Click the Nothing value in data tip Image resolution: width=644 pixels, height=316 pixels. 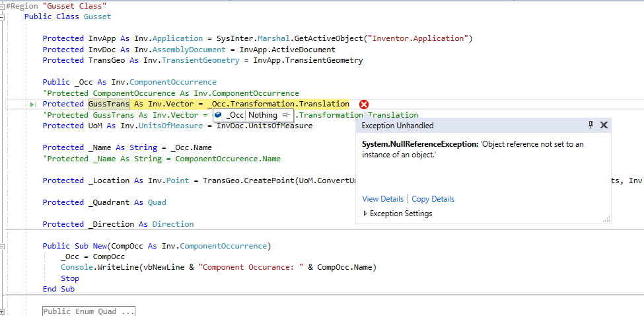263,115
